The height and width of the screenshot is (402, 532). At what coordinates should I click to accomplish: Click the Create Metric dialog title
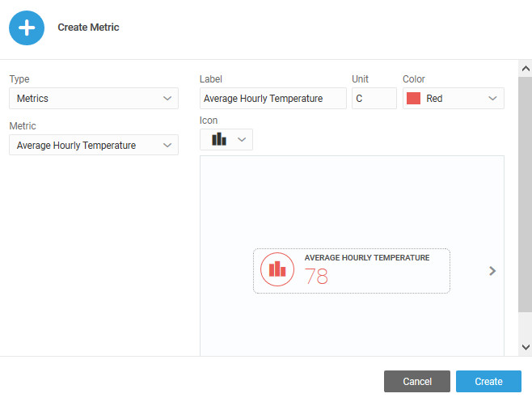(88, 28)
